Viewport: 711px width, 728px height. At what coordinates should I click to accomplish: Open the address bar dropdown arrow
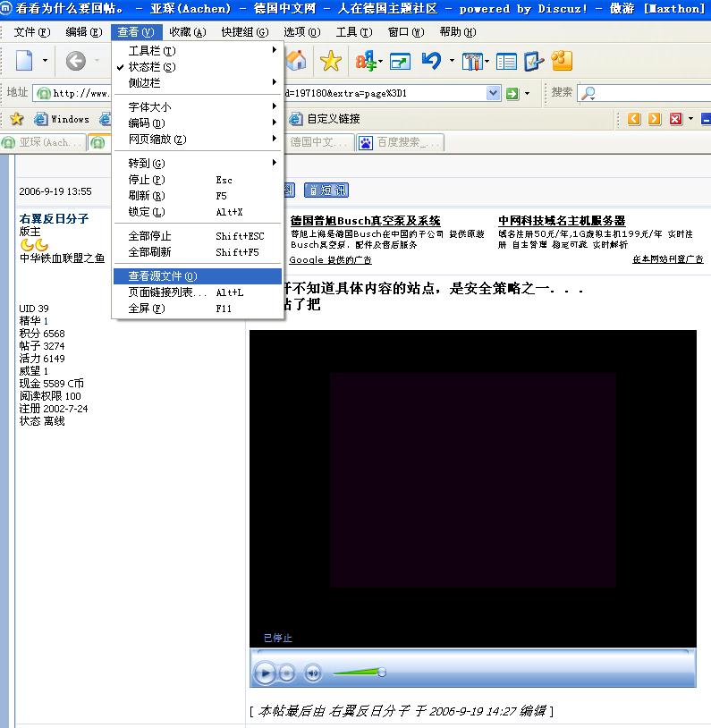[493, 93]
